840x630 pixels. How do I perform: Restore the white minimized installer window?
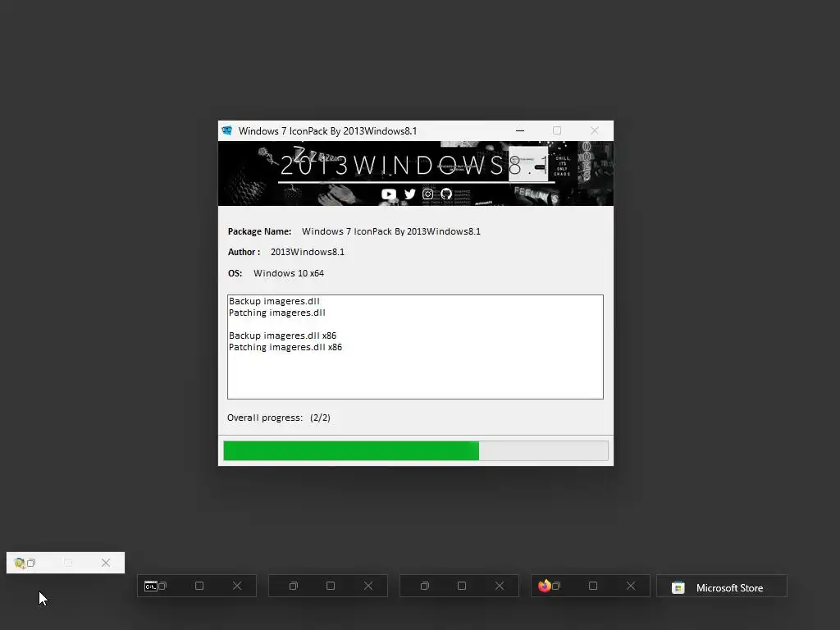click(31, 563)
